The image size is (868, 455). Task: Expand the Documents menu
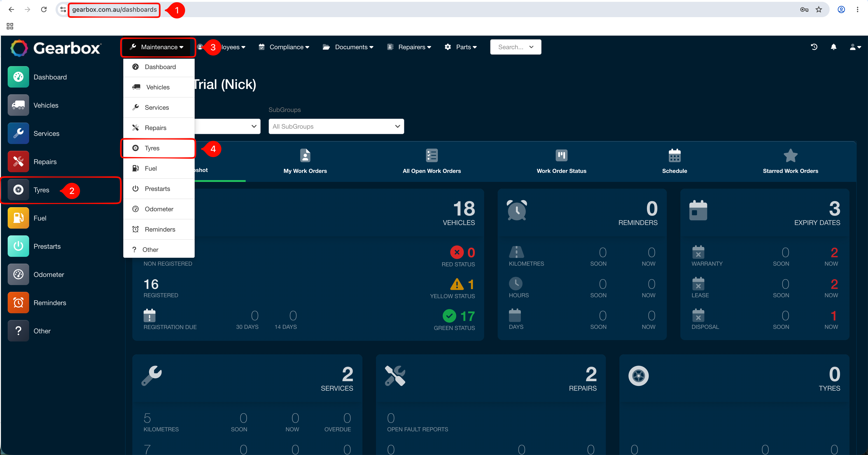click(x=348, y=47)
